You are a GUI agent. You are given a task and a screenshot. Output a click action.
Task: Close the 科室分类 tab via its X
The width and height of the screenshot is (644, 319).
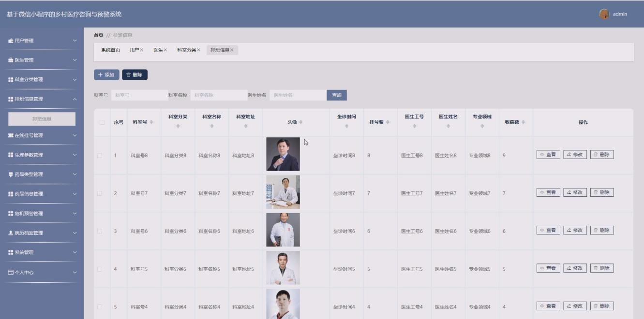198,50
